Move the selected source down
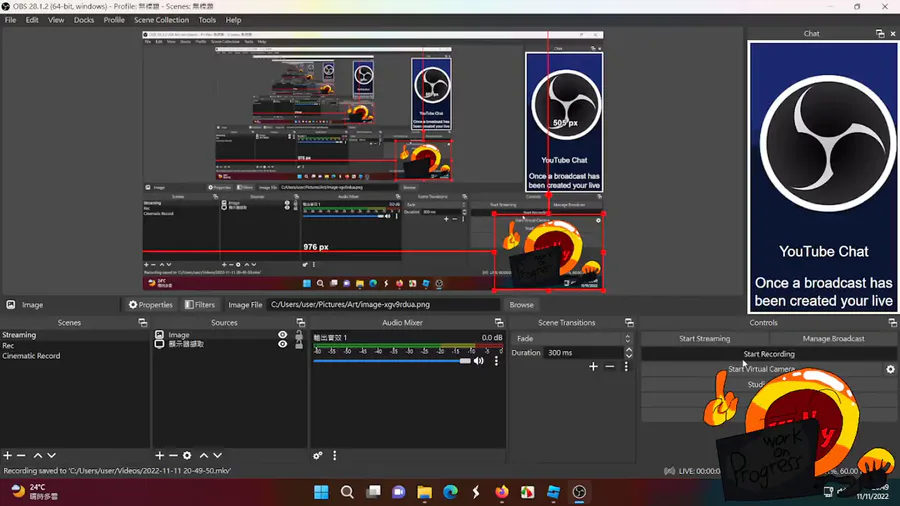900x506 pixels. point(218,456)
